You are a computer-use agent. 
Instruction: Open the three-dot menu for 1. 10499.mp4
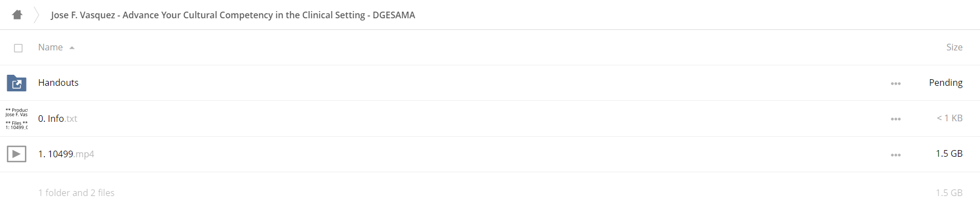[x=896, y=155]
